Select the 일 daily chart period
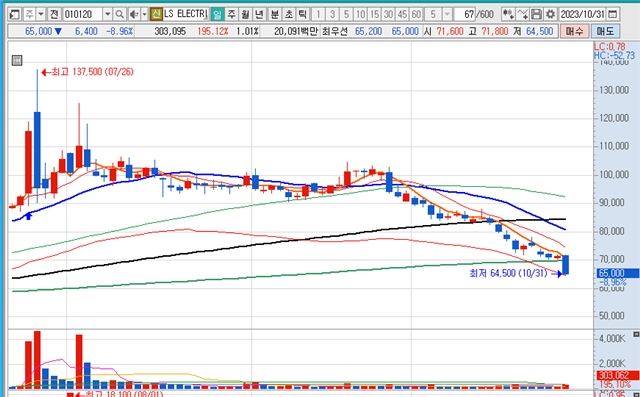The image size is (640, 397). click(218, 15)
